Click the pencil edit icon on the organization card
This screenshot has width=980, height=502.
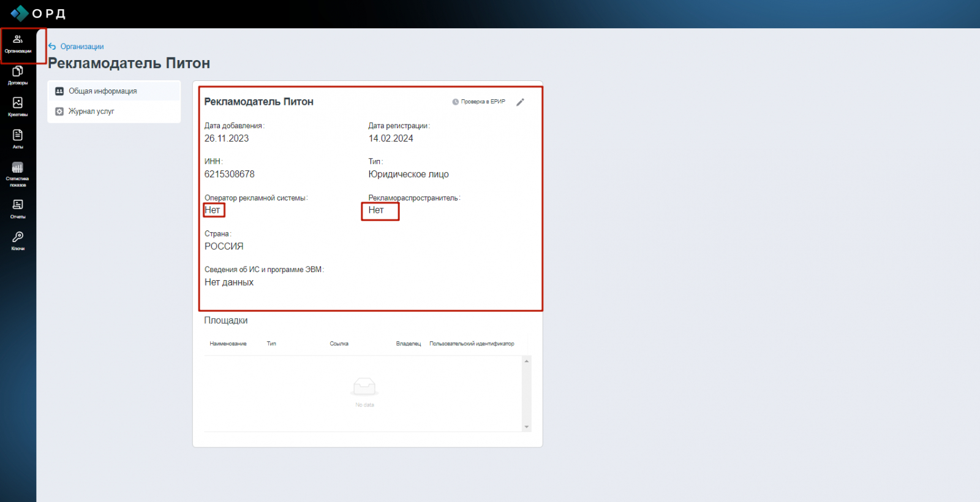tap(520, 102)
